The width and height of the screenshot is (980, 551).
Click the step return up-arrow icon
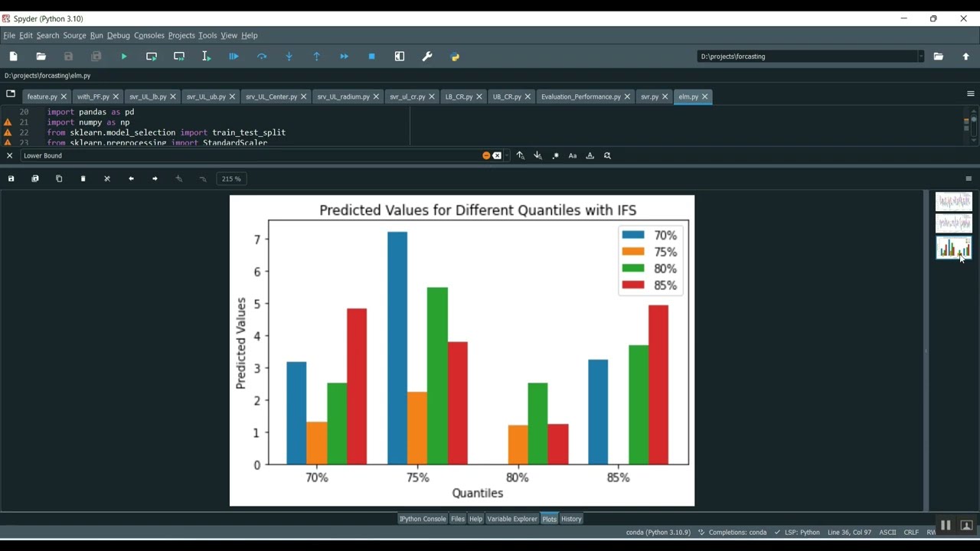pos(317,57)
